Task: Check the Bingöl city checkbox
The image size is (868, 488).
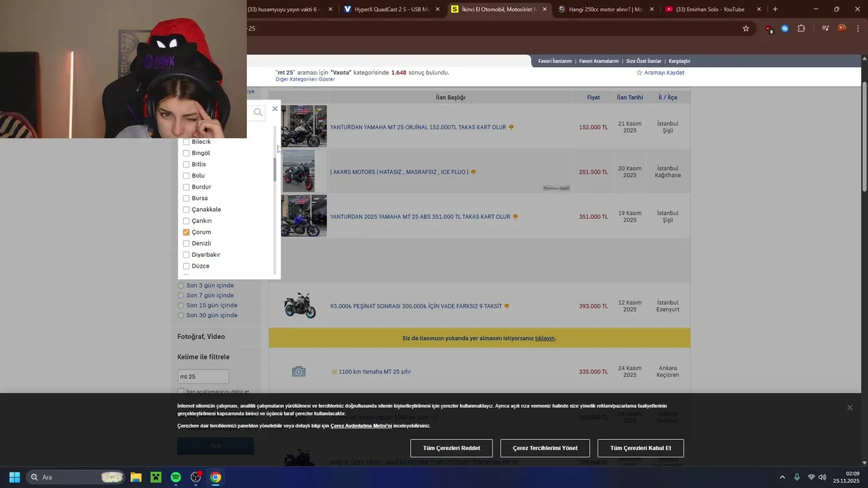Action: click(x=186, y=153)
